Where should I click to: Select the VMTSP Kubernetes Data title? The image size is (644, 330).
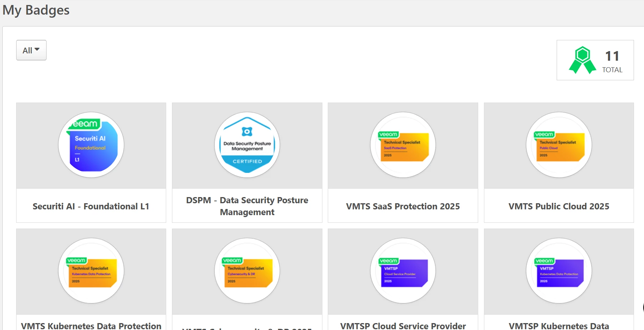pos(559,326)
